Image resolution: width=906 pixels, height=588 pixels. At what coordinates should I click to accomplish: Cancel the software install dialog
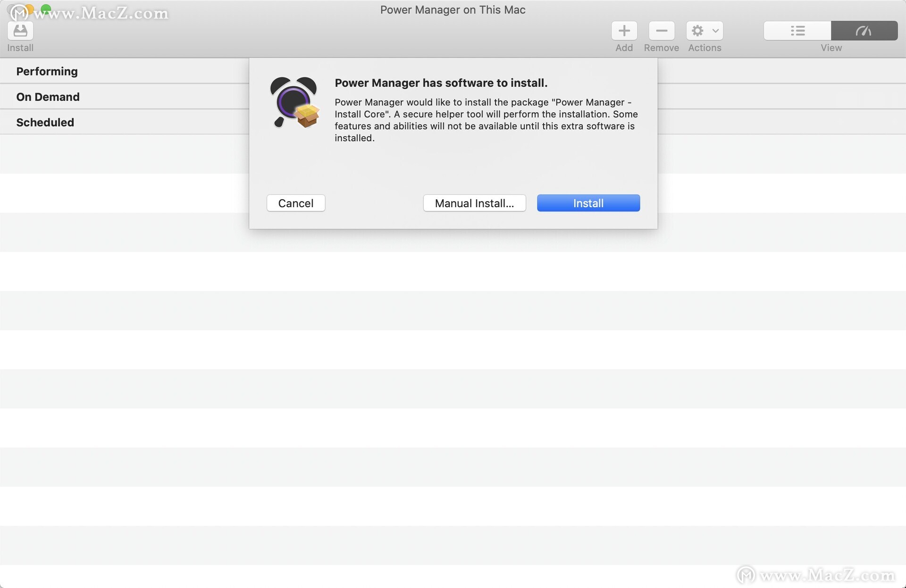[296, 203]
